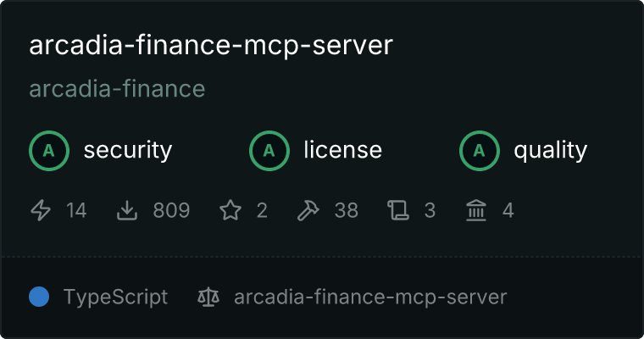This screenshot has height=339, width=644.
Task: Click the download arrow icon
Action: pyautogui.click(x=127, y=210)
